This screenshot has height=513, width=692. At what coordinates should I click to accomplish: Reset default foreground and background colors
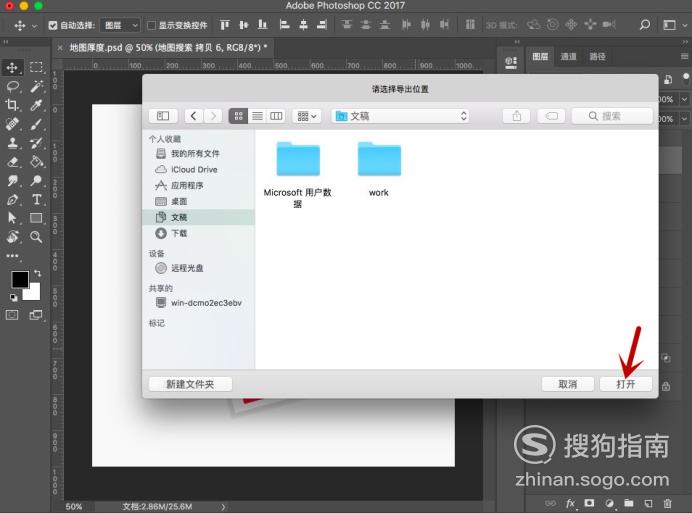[x=14, y=298]
